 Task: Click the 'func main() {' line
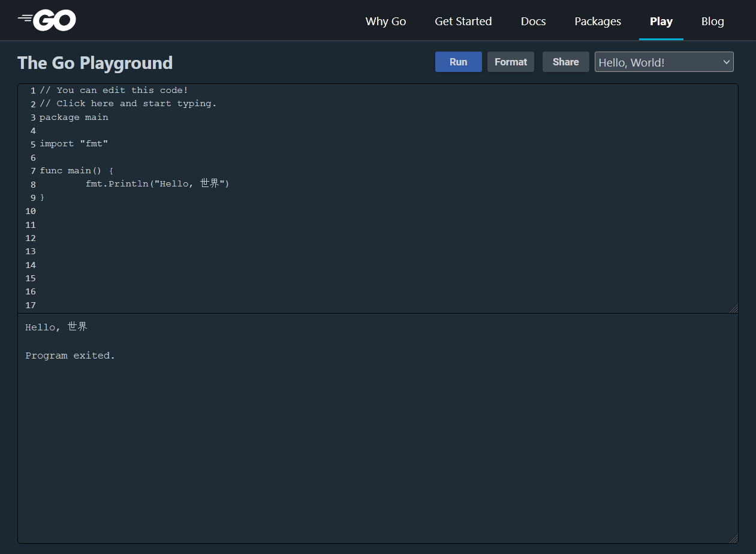coord(77,171)
